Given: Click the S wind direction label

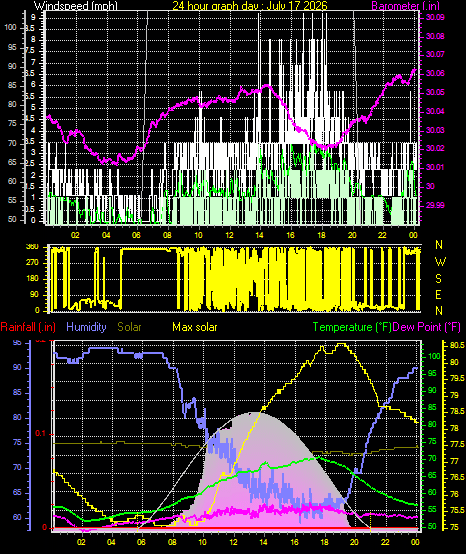Looking at the screenshot, I should [x=438, y=279].
